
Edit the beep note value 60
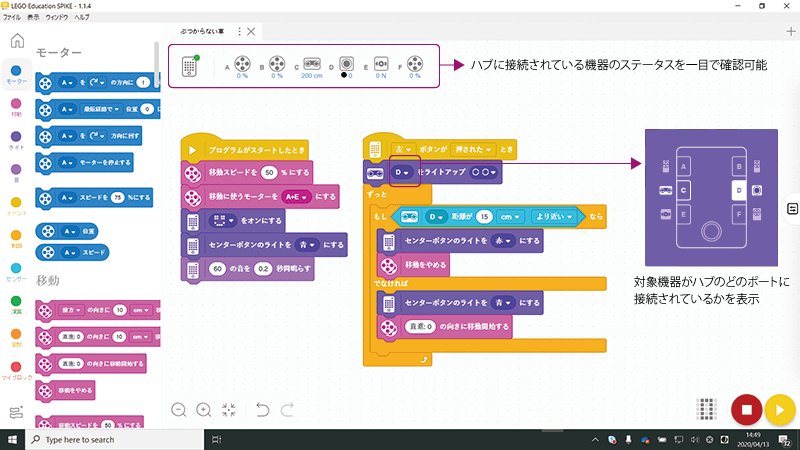pyautogui.click(x=218, y=268)
